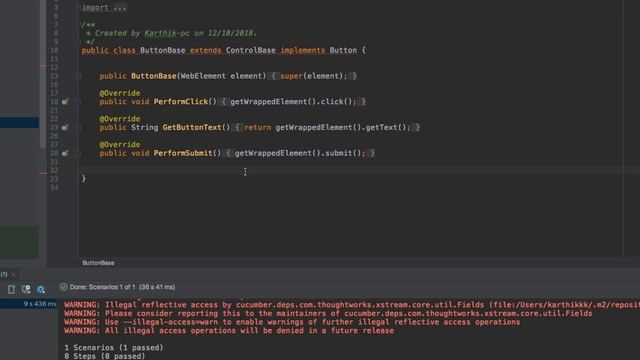
Task: Click the WebElement parameter type in the constructor
Action: coord(203,76)
